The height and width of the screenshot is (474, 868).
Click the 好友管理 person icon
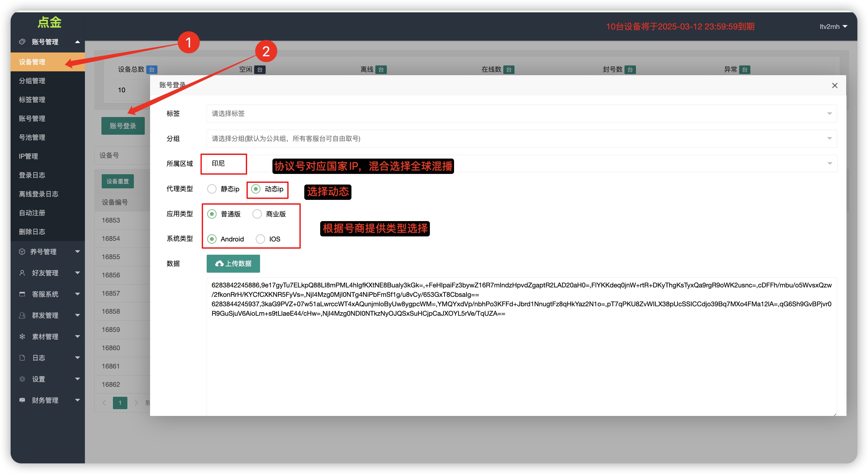(22, 273)
